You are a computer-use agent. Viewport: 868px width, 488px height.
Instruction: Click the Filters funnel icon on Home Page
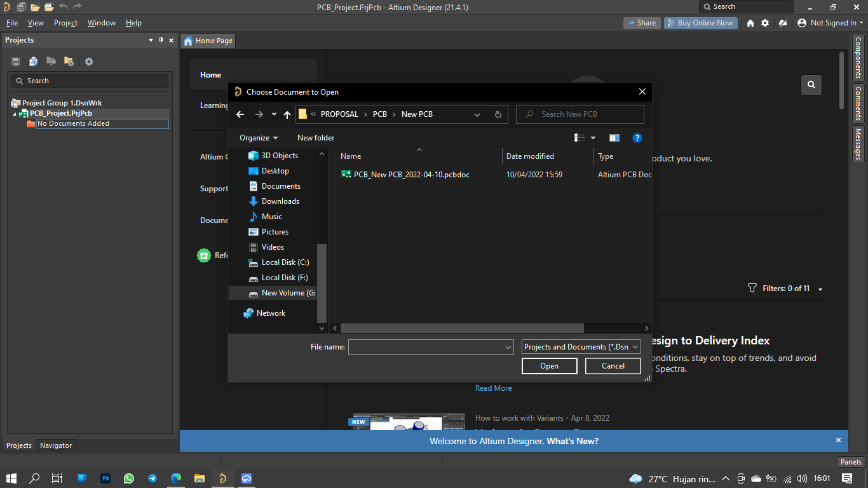(x=752, y=288)
